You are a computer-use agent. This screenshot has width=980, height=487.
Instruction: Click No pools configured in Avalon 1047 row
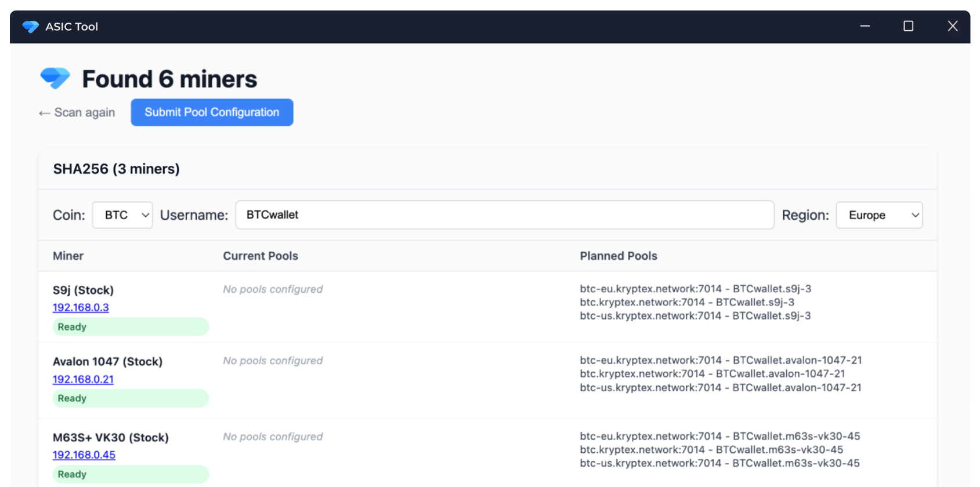coord(273,361)
